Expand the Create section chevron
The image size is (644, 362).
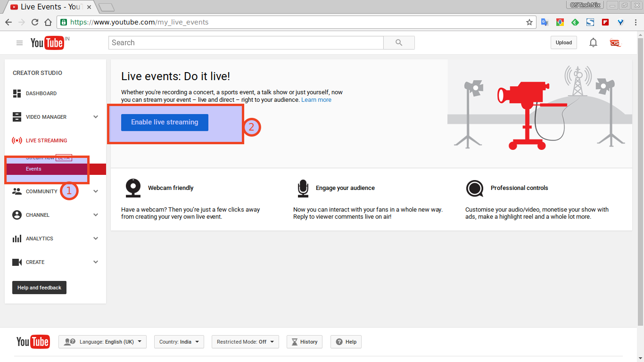point(96,262)
